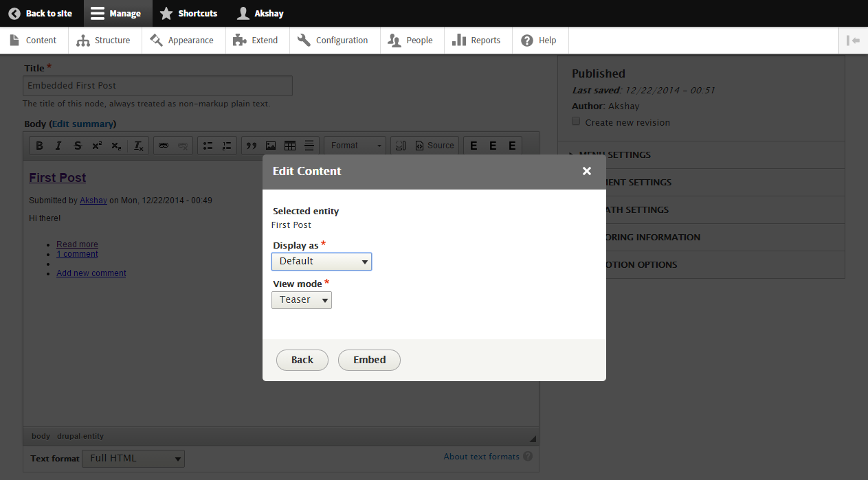Toggle bold formatting in editor toolbar
Image resolution: width=868 pixels, height=480 pixels.
tap(39, 146)
